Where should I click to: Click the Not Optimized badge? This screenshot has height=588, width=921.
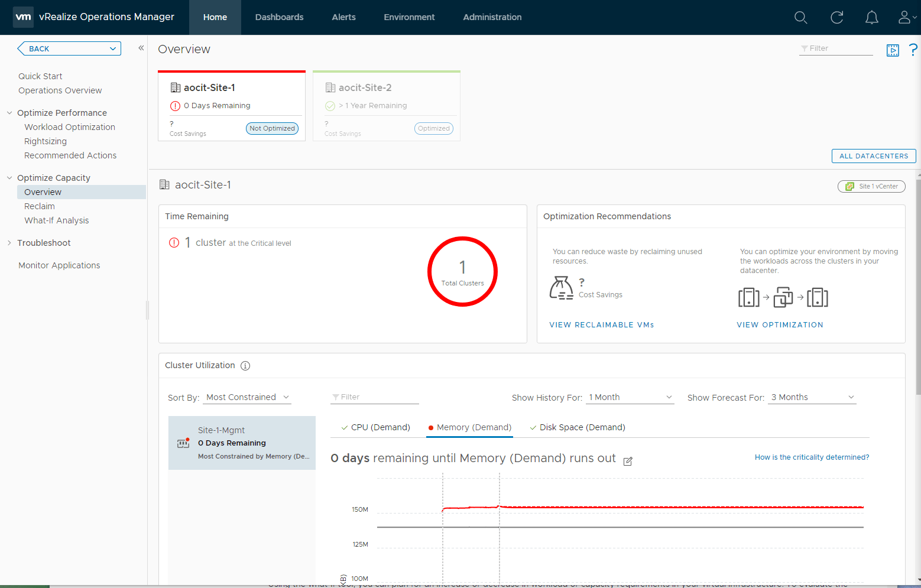pos(272,128)
